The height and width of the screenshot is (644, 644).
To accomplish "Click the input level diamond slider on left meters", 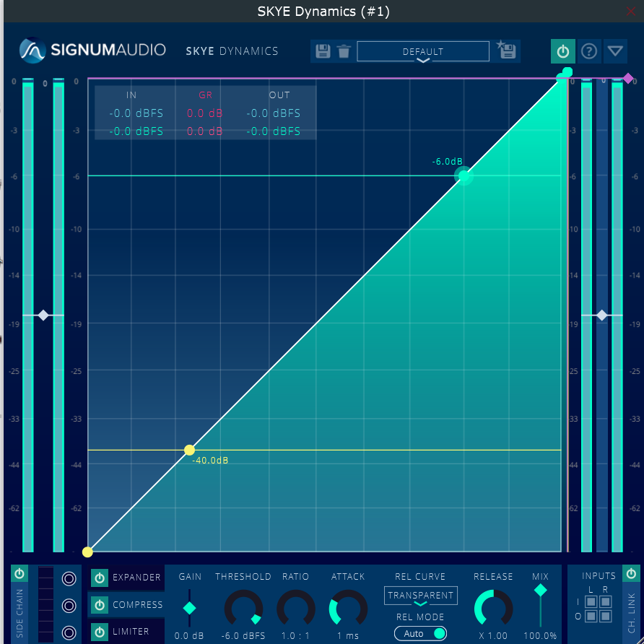I will [43, 316].
